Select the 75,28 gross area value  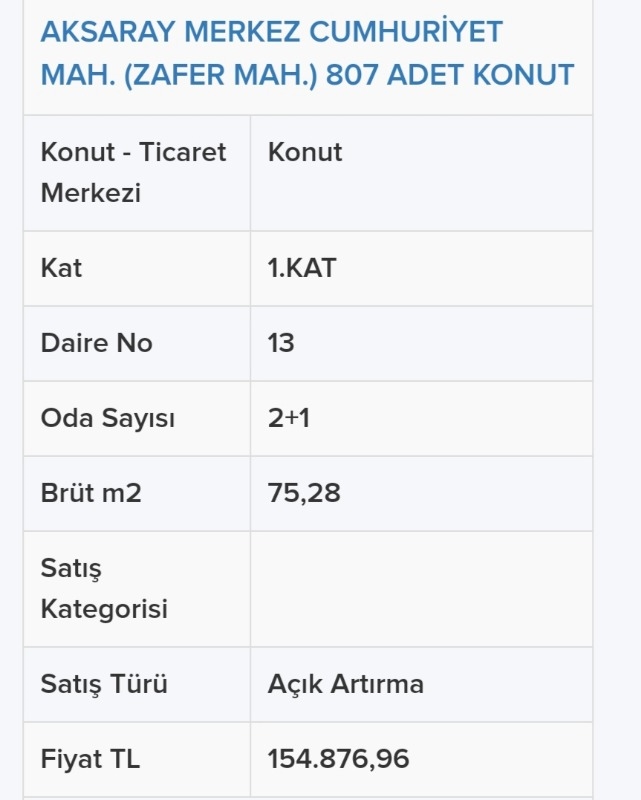click(x=304, y=493)
